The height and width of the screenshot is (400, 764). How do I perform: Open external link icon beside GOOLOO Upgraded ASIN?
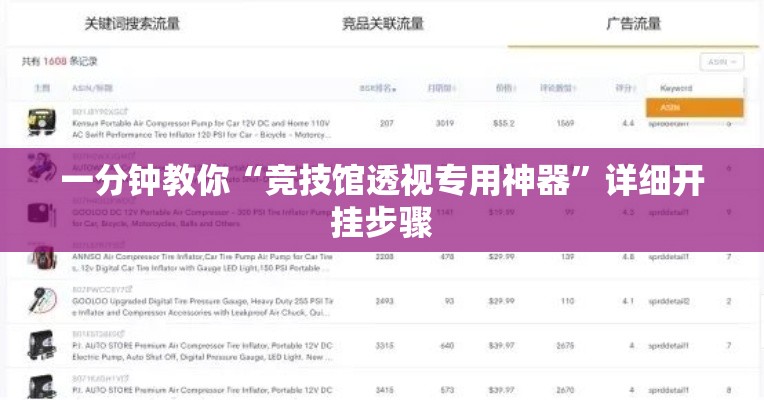coord(129,289)
